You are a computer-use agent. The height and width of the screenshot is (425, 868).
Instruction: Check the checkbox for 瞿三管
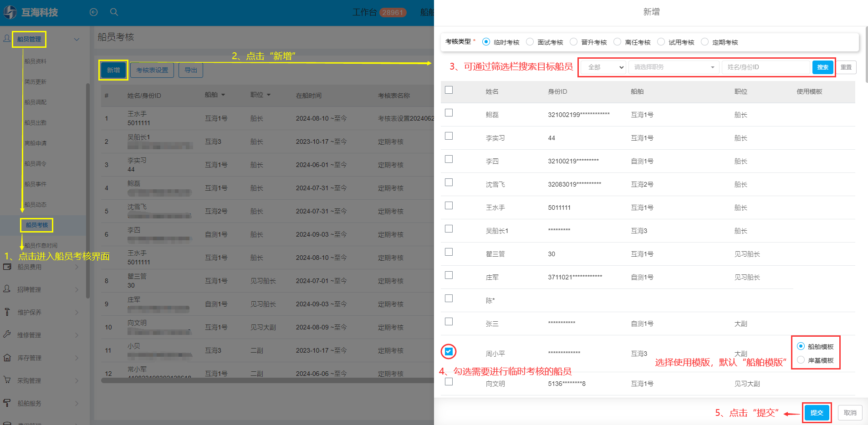tap(449, 252)
